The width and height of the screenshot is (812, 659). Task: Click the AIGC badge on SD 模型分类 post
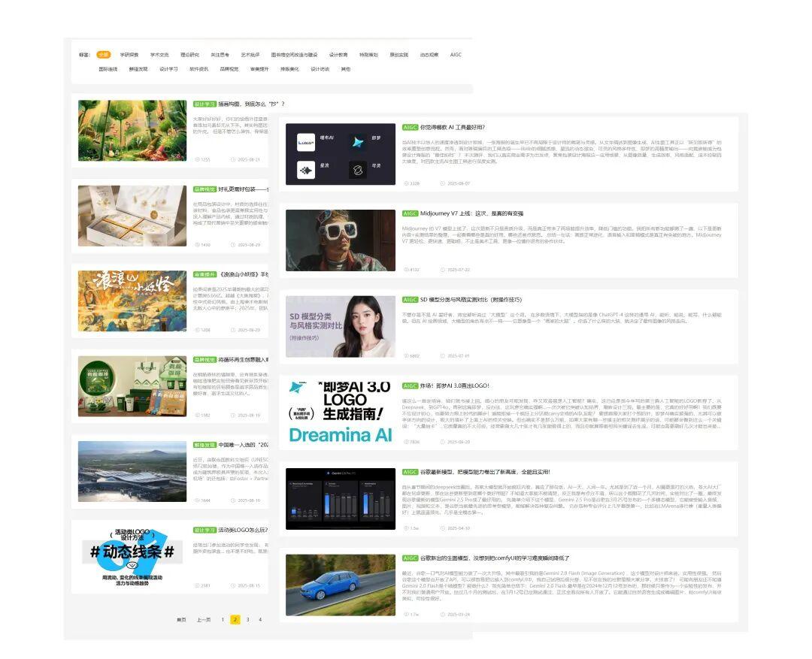click(x=411, y=300)
